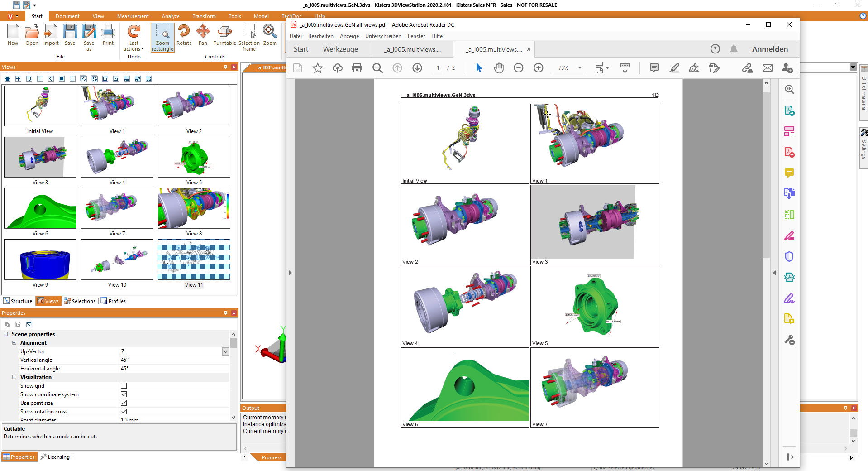
Task: Click the bookmark star icon in Acrobat
Action: coord(318,68)
